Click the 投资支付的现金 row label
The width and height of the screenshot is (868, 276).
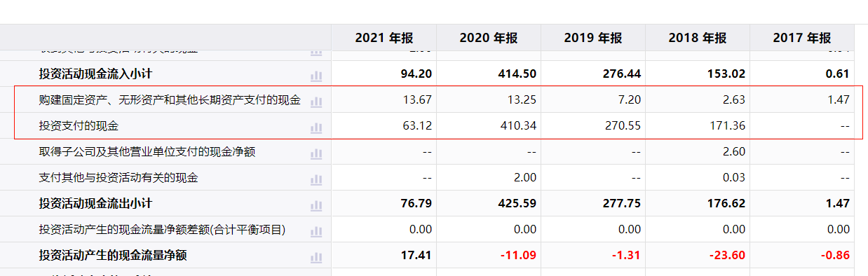[79, 126]
